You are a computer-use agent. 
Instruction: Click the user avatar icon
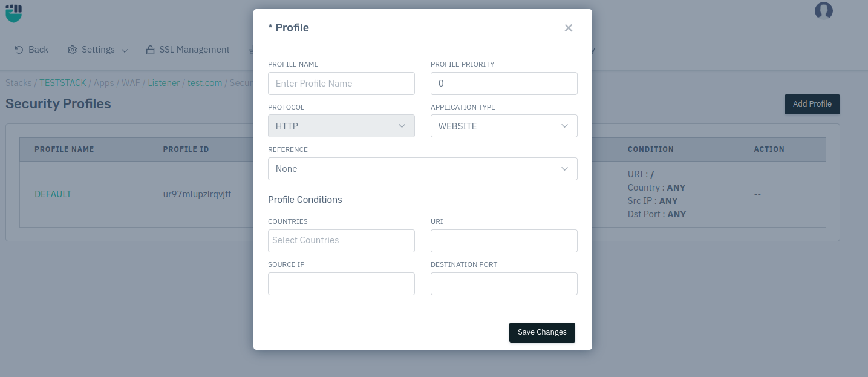(x=823, y=11)
